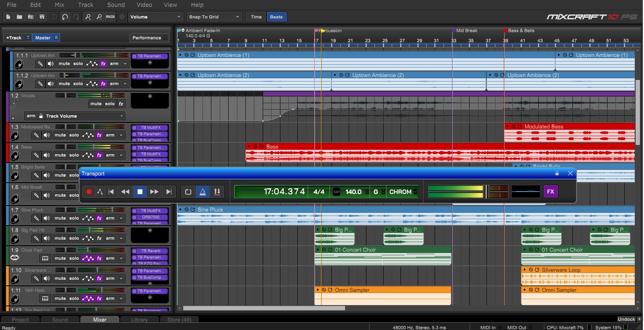Toggle loop mode in Transport
644x330 pixels.
188,192
